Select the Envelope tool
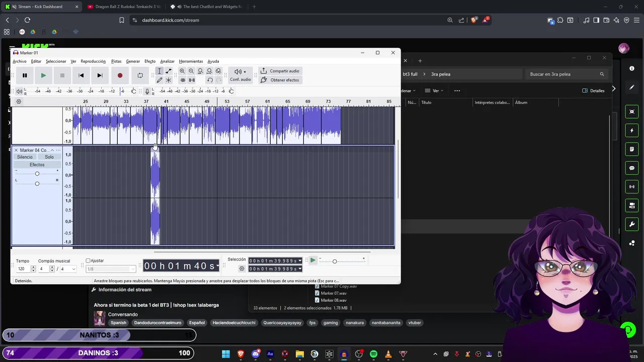Screen dimensions: 644x362 coord(169,71)
